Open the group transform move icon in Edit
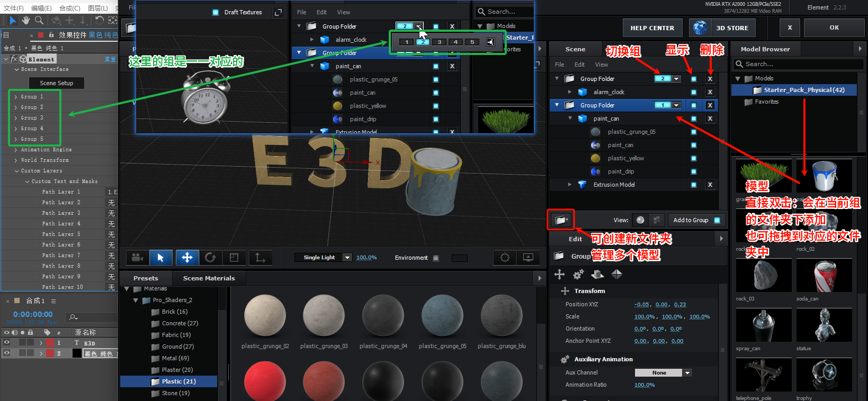This screenshot has width=868, height=401. (x=559, y=274)
